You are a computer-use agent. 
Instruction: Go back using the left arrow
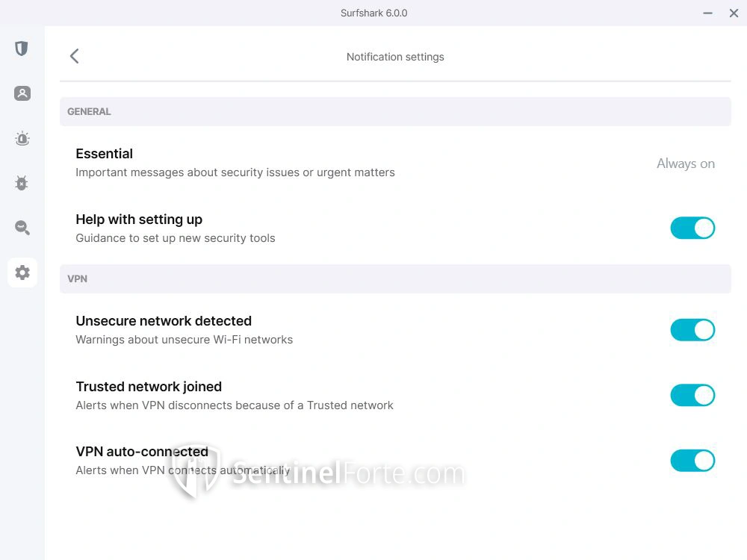[x=74, y=56]
